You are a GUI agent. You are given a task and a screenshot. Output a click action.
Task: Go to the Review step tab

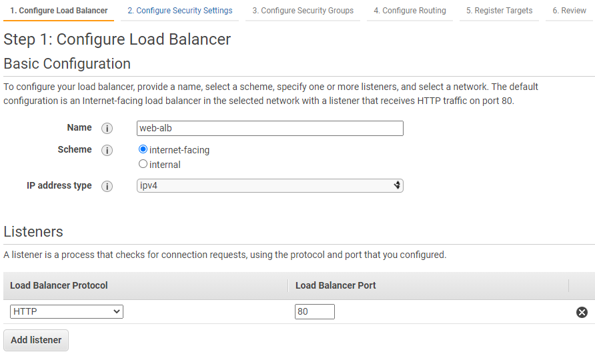coord(569,11)
